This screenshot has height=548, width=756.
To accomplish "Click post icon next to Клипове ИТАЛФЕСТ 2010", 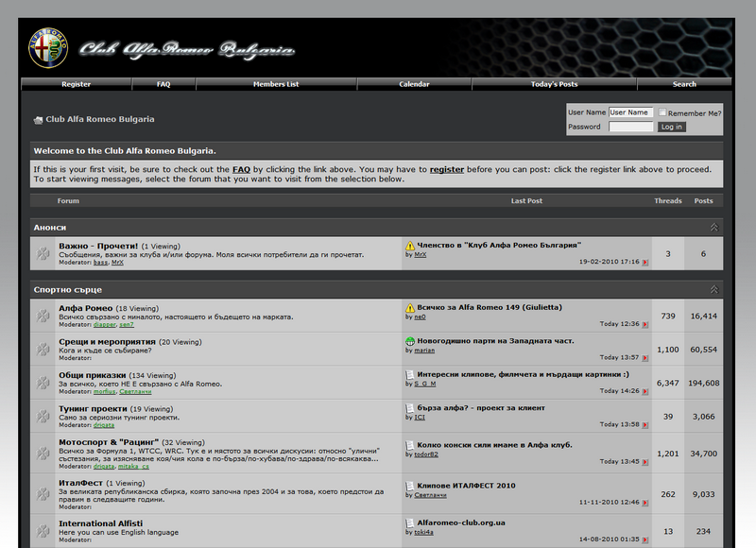I will point(410,486).
